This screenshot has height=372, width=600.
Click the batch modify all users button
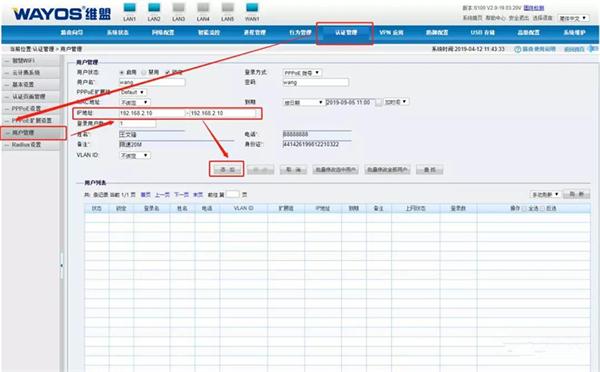click(387, 170)
